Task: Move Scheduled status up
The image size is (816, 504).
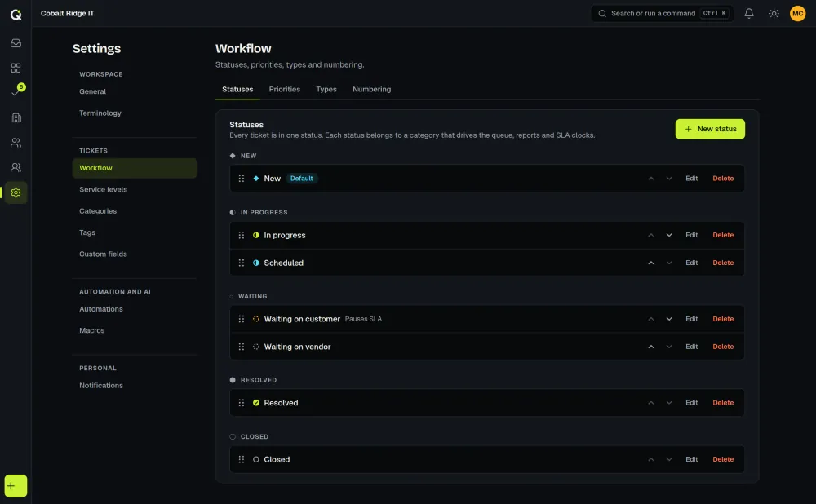Action: [x=651, y=263]
